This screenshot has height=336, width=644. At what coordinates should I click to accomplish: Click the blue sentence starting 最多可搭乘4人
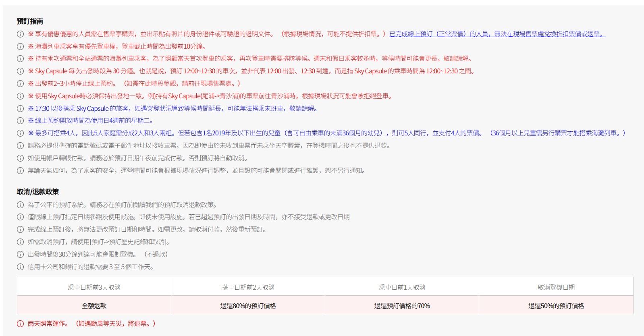coord(326,133)
